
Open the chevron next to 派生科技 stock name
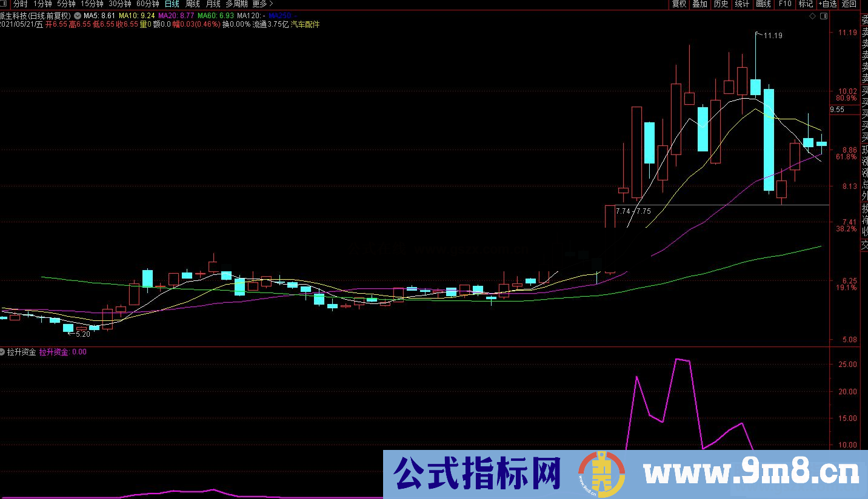[77, 16]
